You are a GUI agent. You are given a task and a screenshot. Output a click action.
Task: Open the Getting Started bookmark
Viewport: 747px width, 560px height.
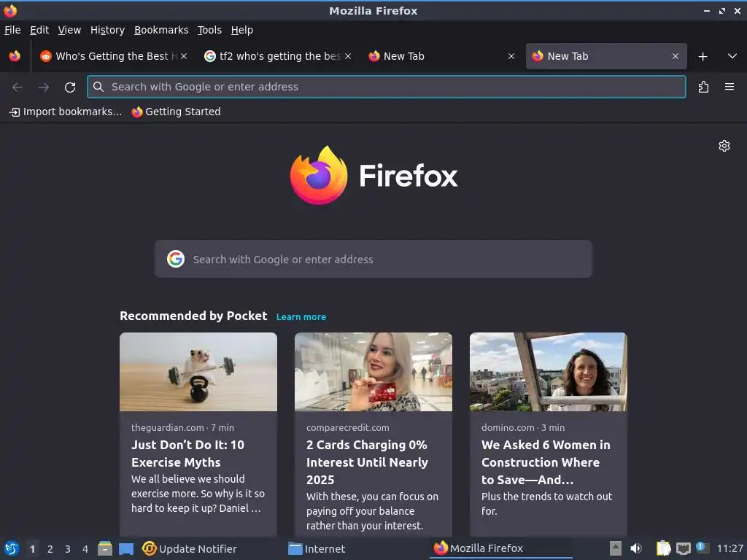tap(177, 112)
